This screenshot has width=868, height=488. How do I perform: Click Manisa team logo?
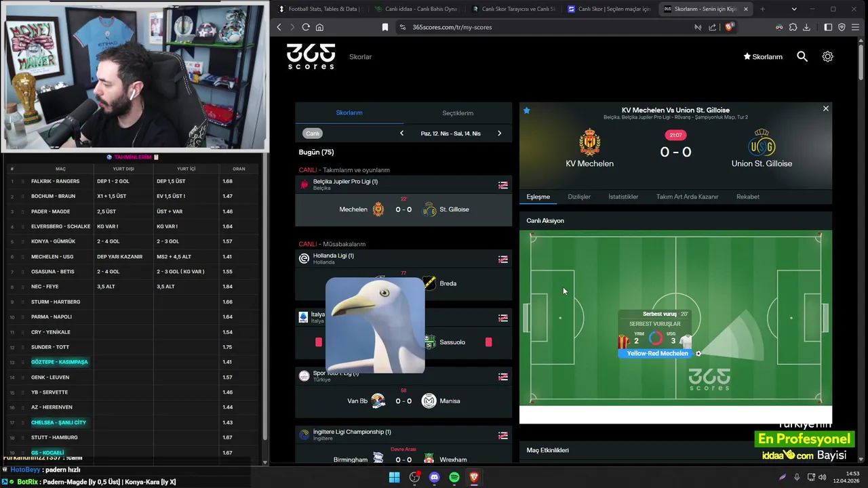click(429, 401)
